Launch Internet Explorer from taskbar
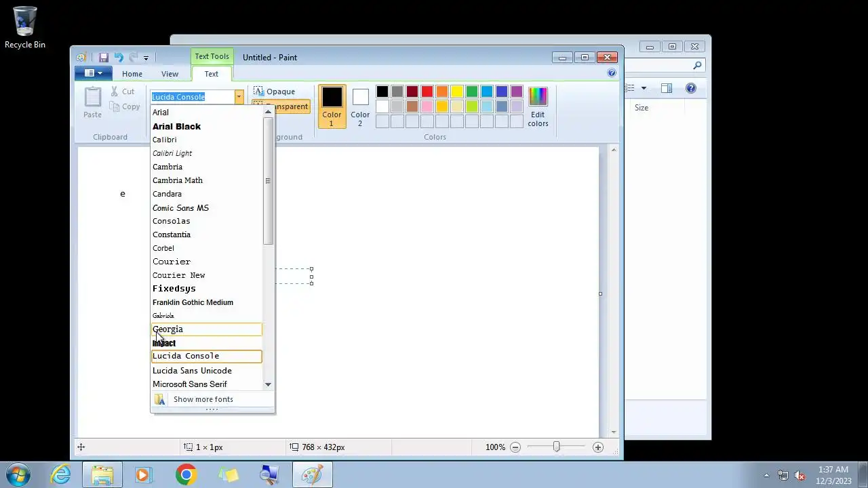Viewport: 868px width, 488px height. point(61,474)
